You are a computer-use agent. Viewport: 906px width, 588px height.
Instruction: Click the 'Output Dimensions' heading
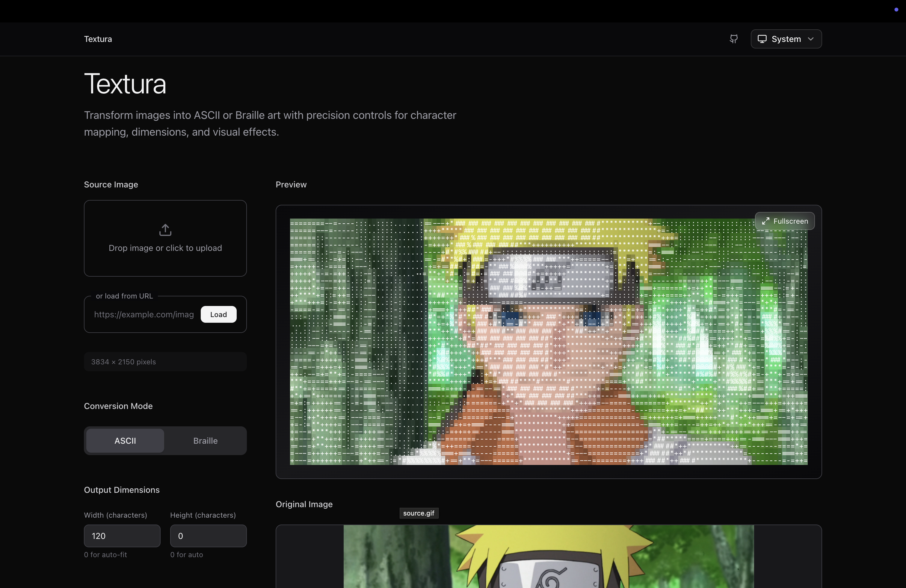(121, 490)
